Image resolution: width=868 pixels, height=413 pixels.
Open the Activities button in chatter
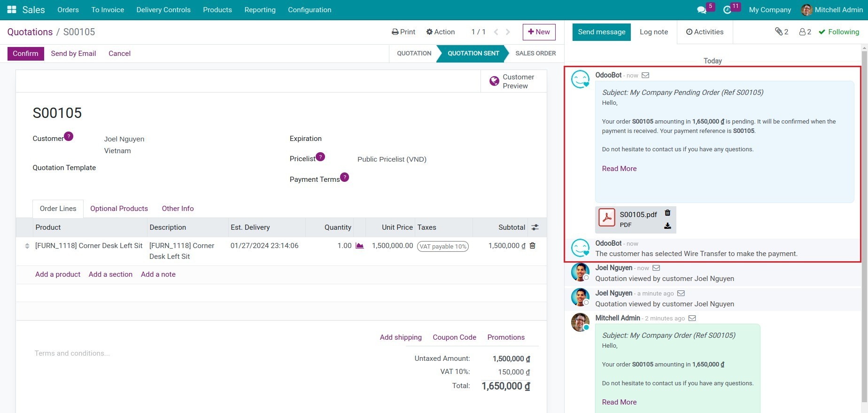pos(705,32)
